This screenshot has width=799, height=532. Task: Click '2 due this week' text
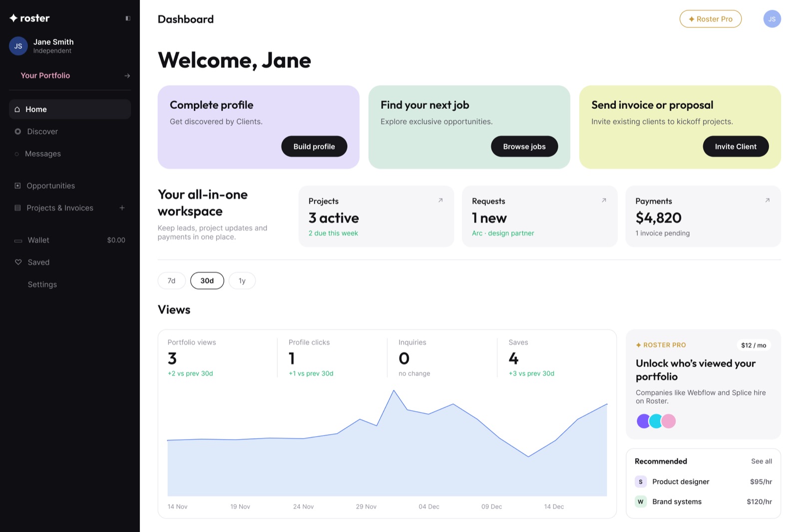tap(333, 233)
